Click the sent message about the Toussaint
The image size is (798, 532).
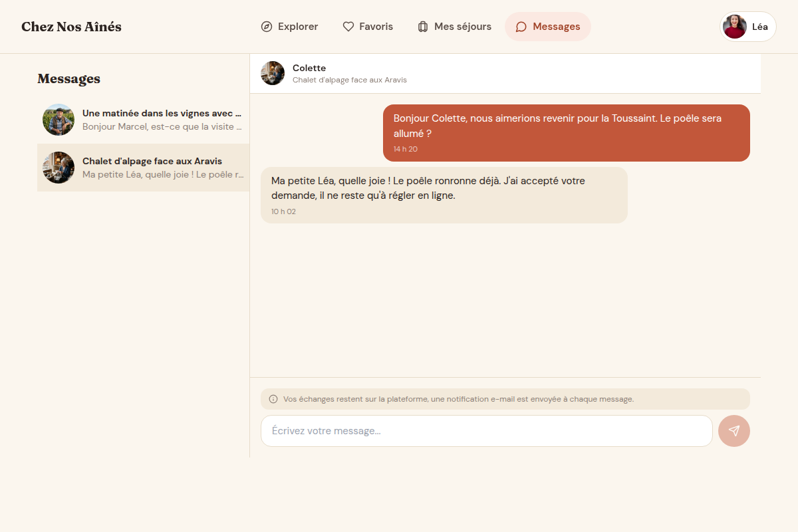coord(567,133)
